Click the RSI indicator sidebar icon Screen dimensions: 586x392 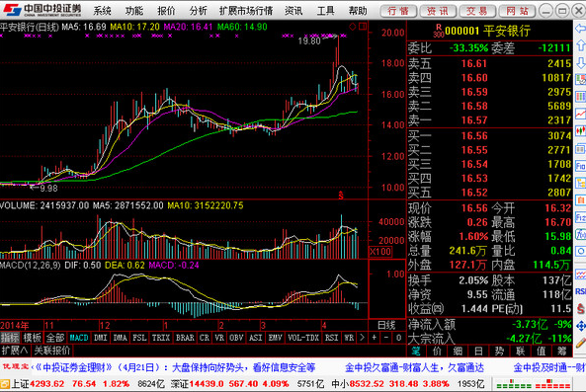[580, 291]
